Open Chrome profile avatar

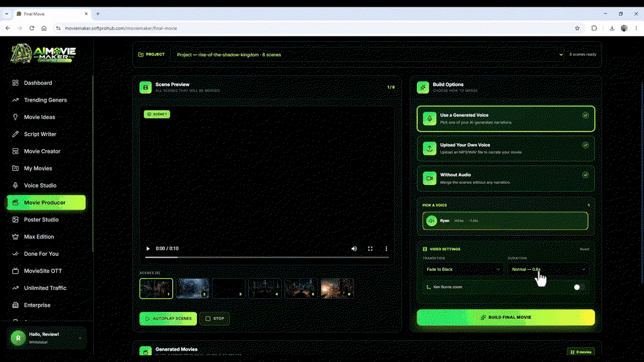point(624,28)
